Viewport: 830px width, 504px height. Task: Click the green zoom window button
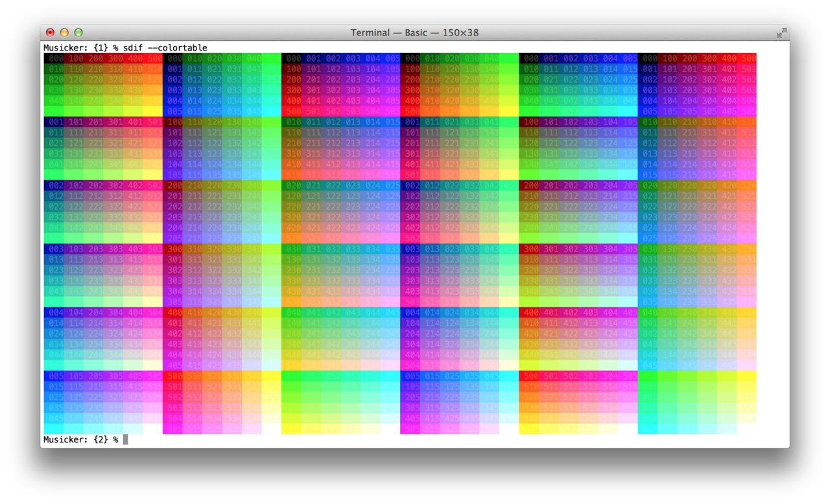[78, 32]
